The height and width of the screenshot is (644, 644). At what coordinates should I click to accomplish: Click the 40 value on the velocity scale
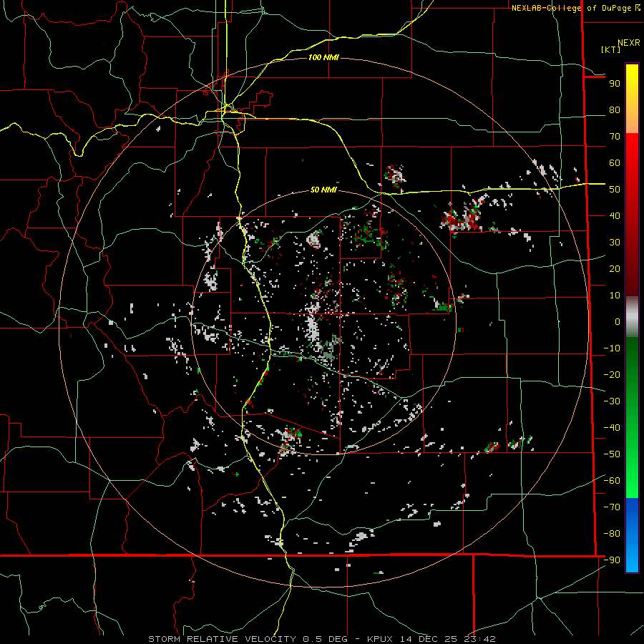coord(615,216)
